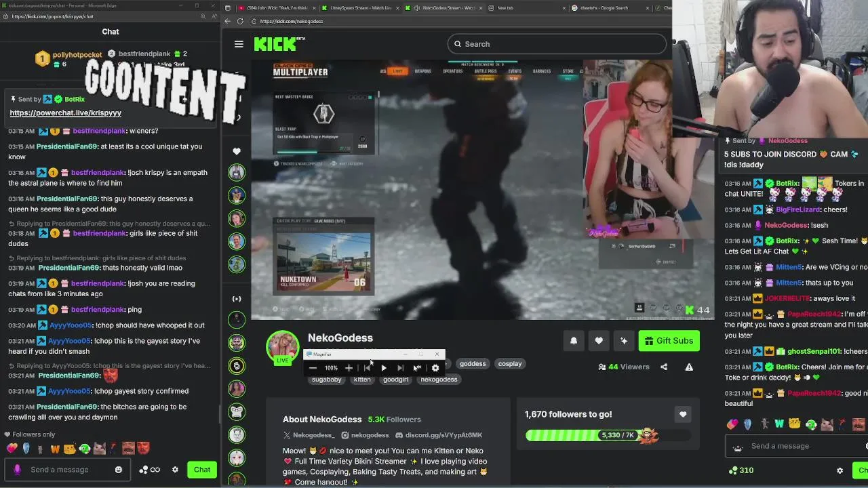Click the kitten tag

[x=362, y=380]
